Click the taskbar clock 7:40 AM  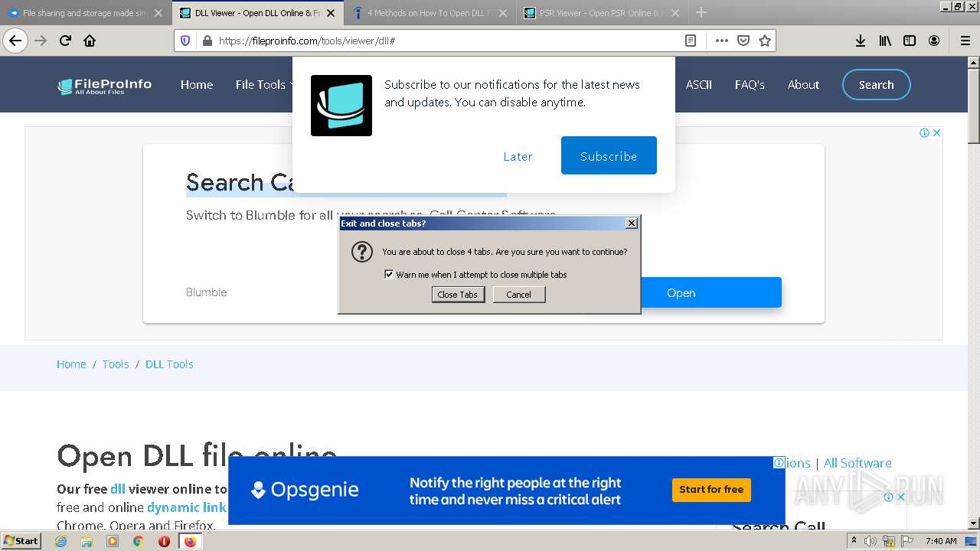[941, 541]
